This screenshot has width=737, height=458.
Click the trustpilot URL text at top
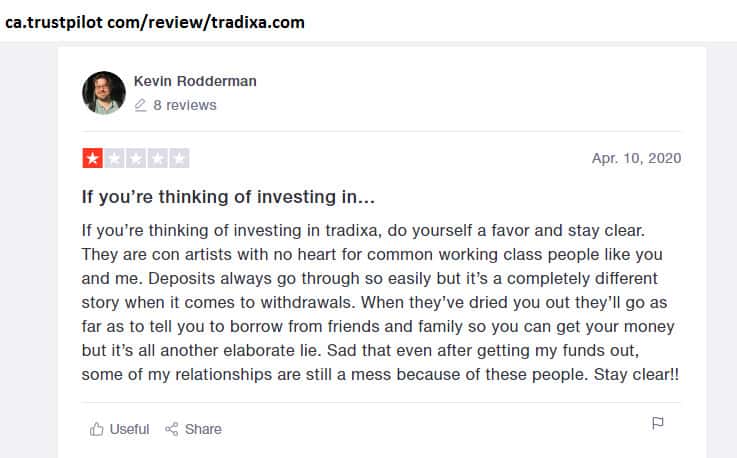(155, 21)
